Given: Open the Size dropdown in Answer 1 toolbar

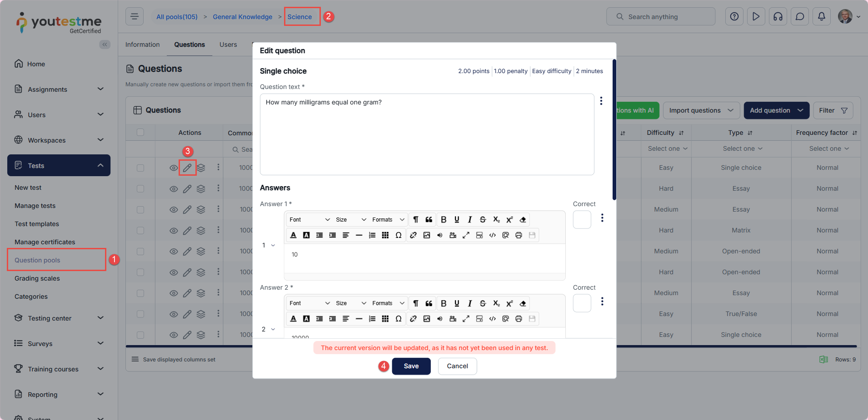Looking at the screenshot, I should point(351,220).
